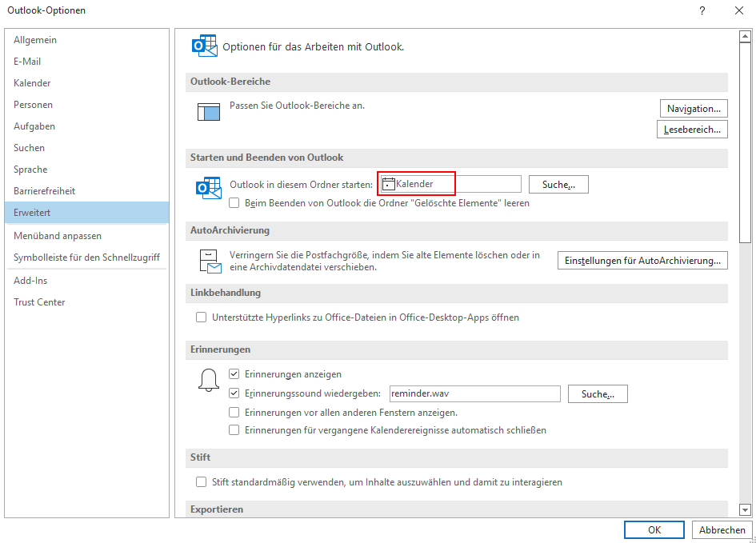Click the 'Stift' section heading
This screenshot has width=756, height=543.
(x=200, y=457)
